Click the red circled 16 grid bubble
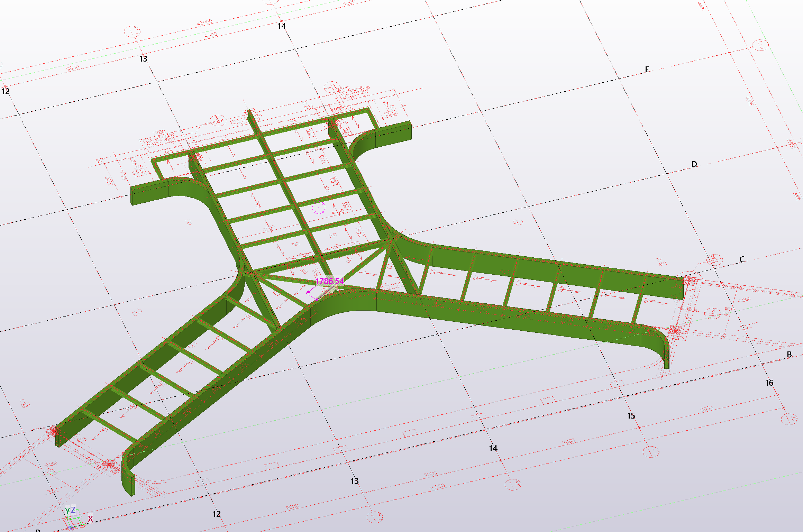 (x=789, y=419)
